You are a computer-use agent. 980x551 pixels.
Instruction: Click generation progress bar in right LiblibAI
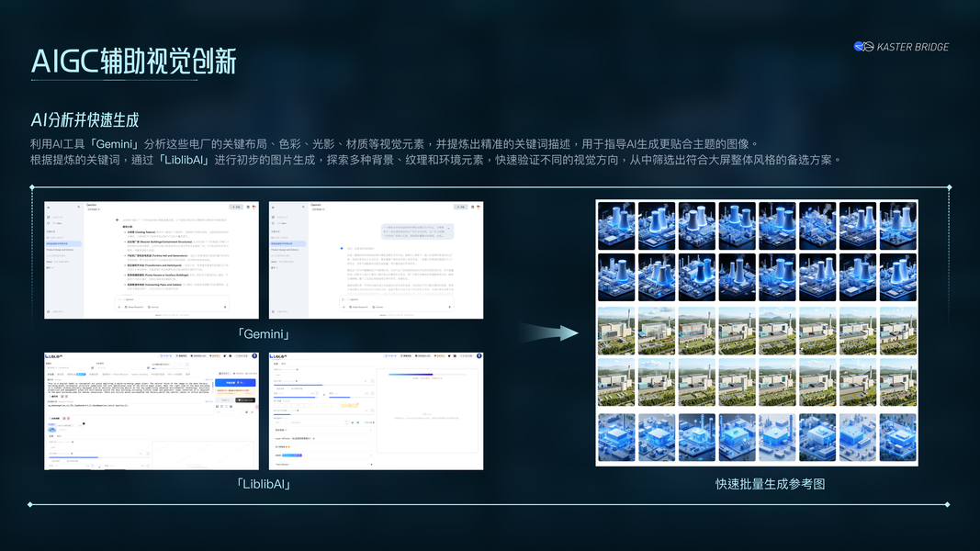point(427,374)
